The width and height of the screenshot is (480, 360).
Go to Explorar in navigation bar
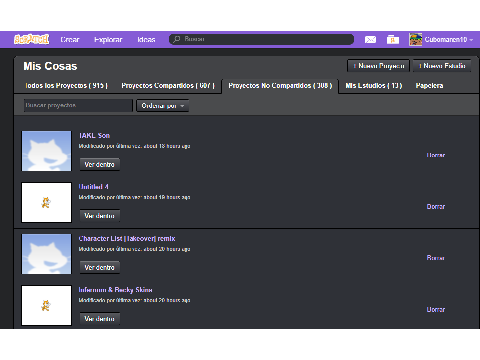pyautogui.click(x=108, y=40)
